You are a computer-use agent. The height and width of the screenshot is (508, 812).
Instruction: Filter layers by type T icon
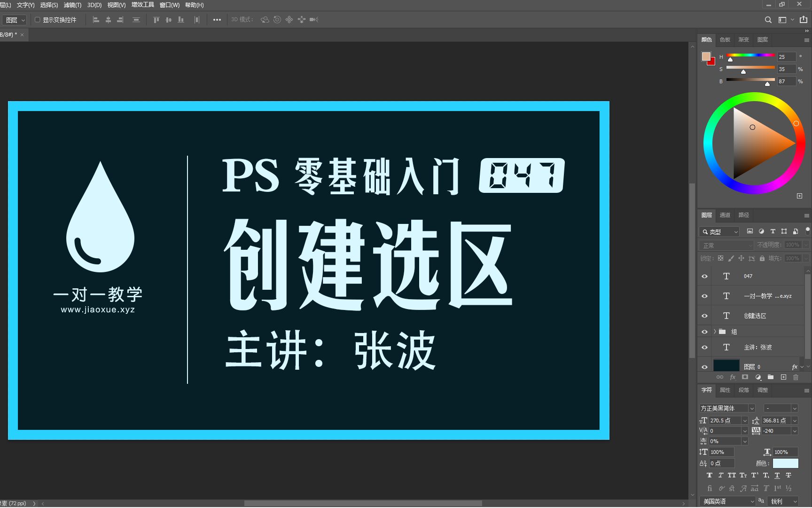point(773,231)
